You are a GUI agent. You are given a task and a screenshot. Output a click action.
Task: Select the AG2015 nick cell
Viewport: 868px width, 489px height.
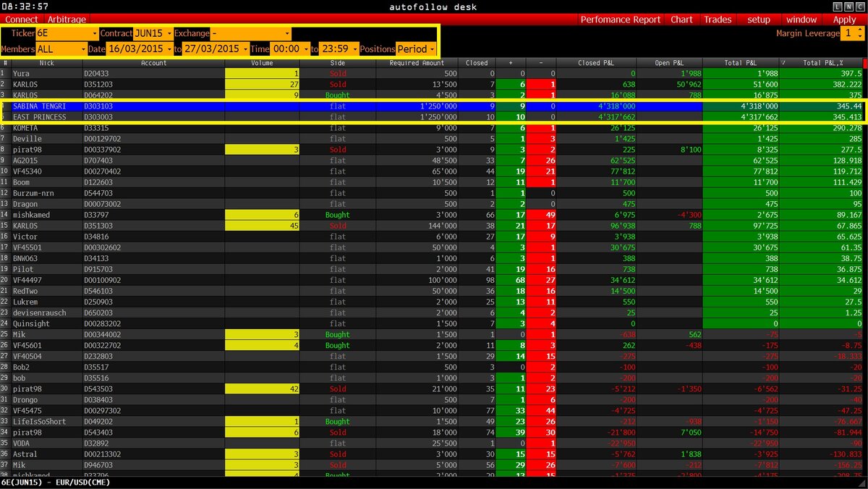point(46,160)
